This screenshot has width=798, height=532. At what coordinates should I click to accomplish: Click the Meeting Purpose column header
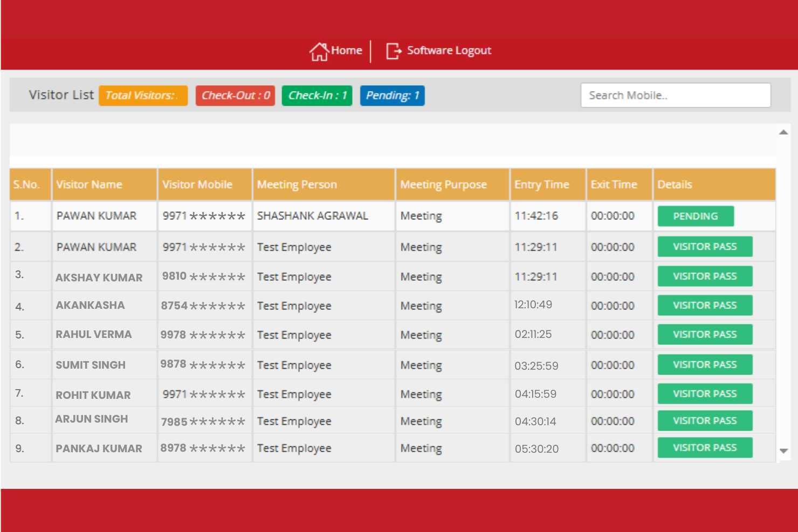point(453,184)
